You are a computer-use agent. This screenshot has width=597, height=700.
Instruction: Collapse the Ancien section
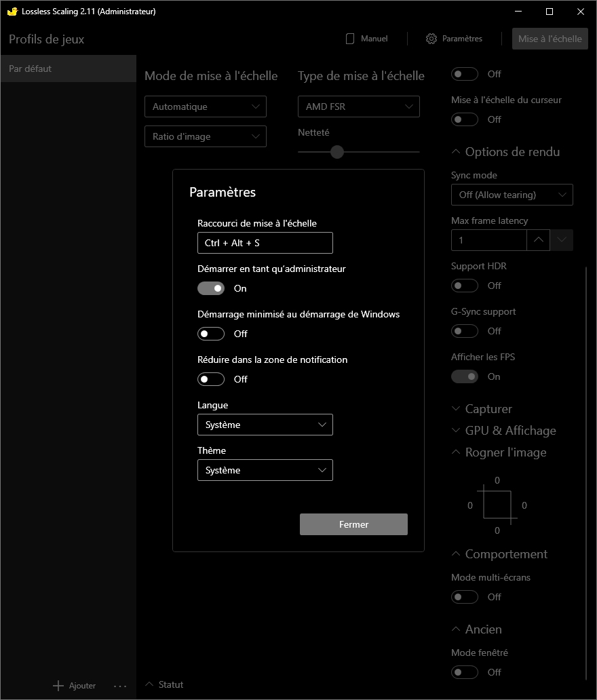tap(476, 629)
